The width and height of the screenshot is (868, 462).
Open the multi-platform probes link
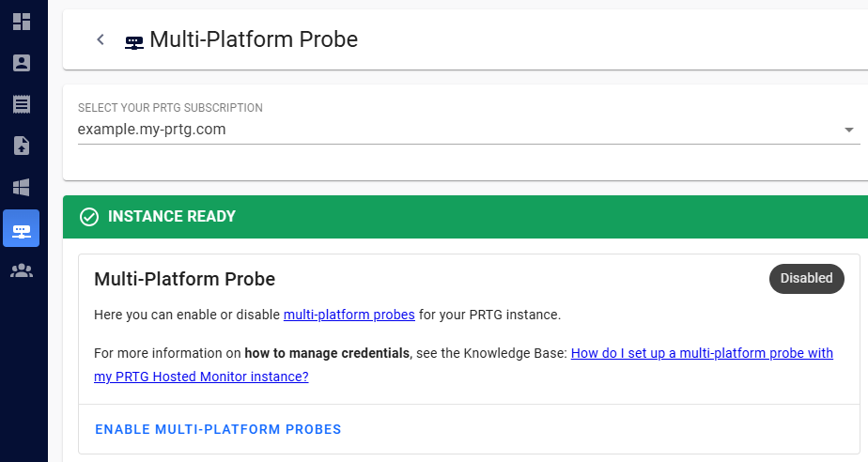tap(349, 315)
